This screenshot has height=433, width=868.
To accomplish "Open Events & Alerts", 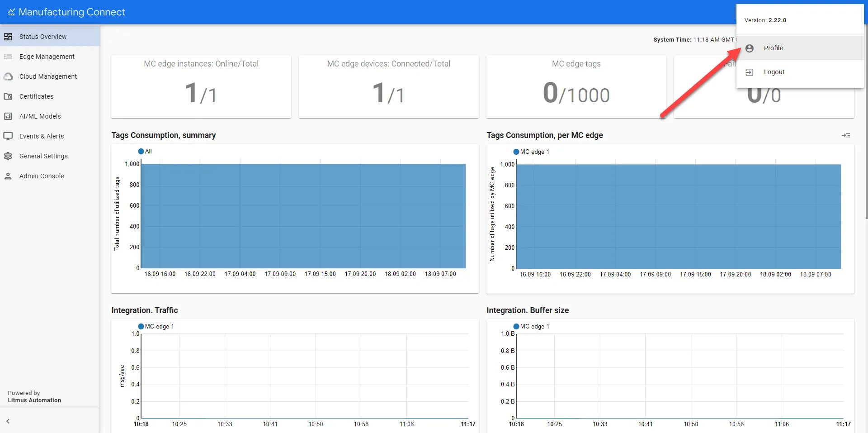I will point(50,136).
